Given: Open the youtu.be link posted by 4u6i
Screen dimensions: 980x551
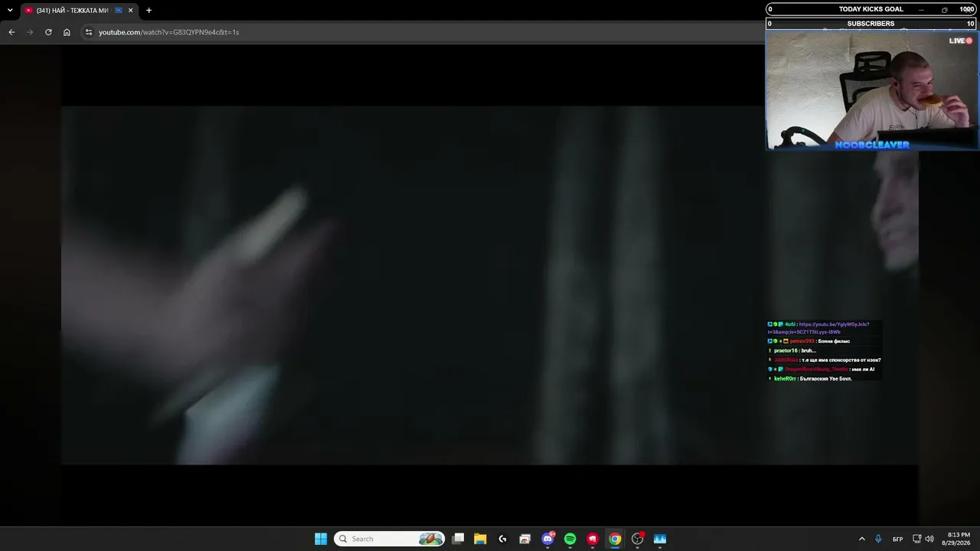Looking at the screenshot, I should pos(818,328).
